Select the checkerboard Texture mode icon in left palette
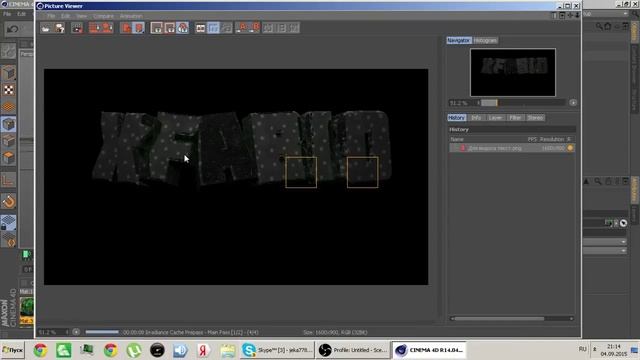The image size is (640, 360). 9,90
